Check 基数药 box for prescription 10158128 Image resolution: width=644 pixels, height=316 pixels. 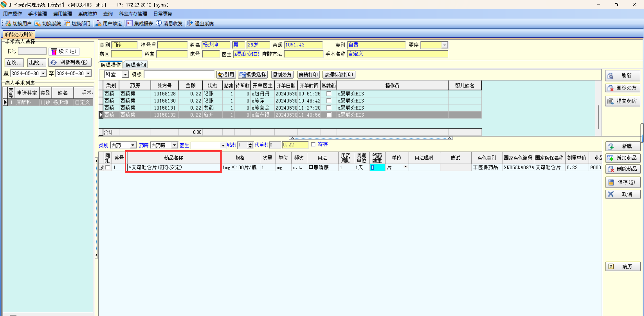click(x=329, y=94)
